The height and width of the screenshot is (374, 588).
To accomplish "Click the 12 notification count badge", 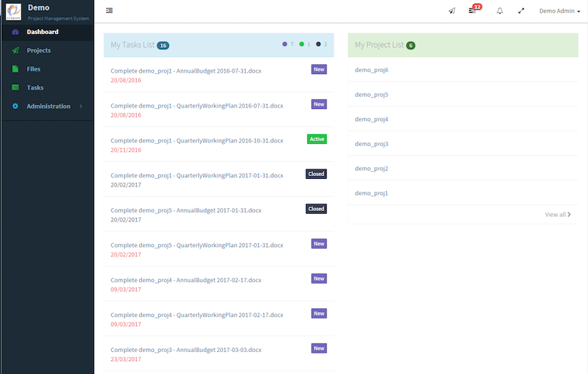I will coord(477,6).
